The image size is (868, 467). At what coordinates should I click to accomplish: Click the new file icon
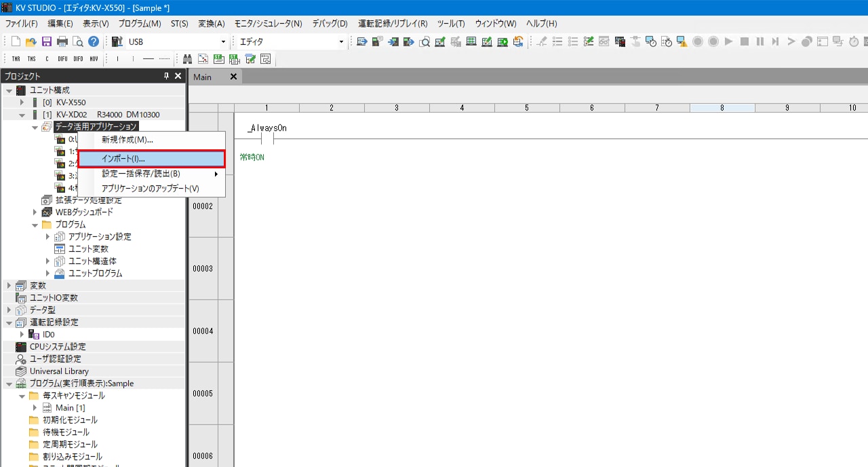(x=16, y=41)
